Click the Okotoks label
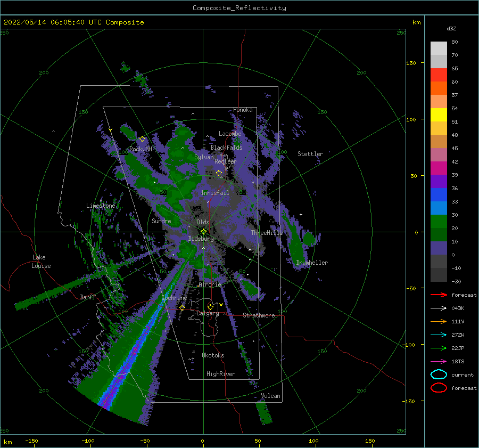The image size is (479, 448). click(x=213, y=355)
